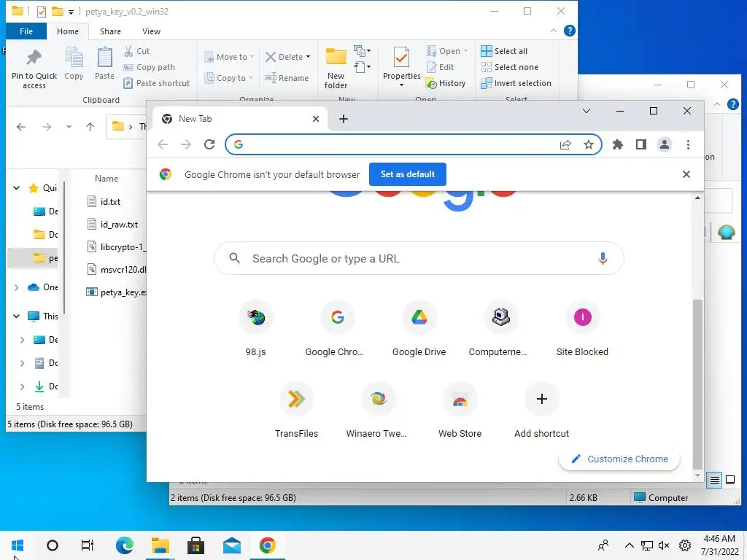
Task: Switch to Share ribbon tab
Action: pos(110,31)
